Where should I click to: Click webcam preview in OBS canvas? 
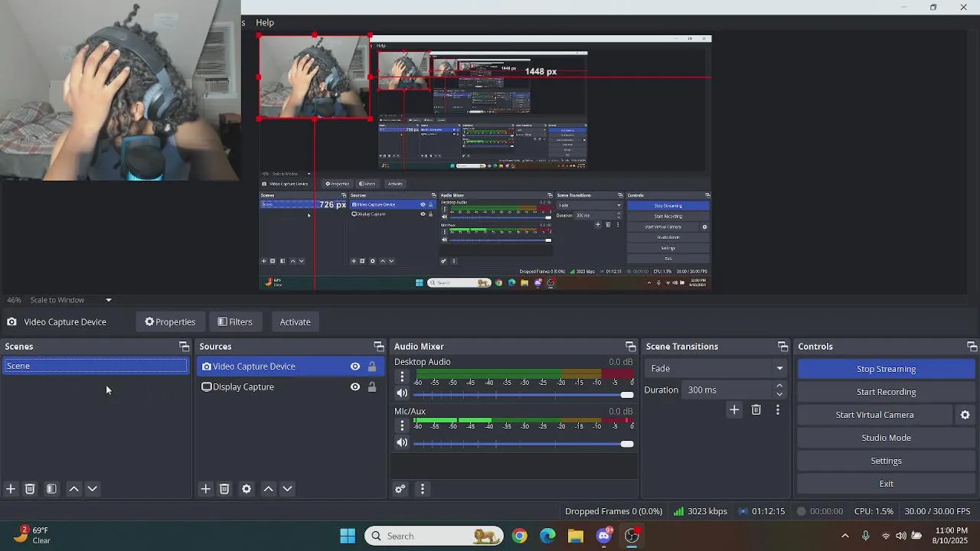pyautogui.click(x=315, y=77)
